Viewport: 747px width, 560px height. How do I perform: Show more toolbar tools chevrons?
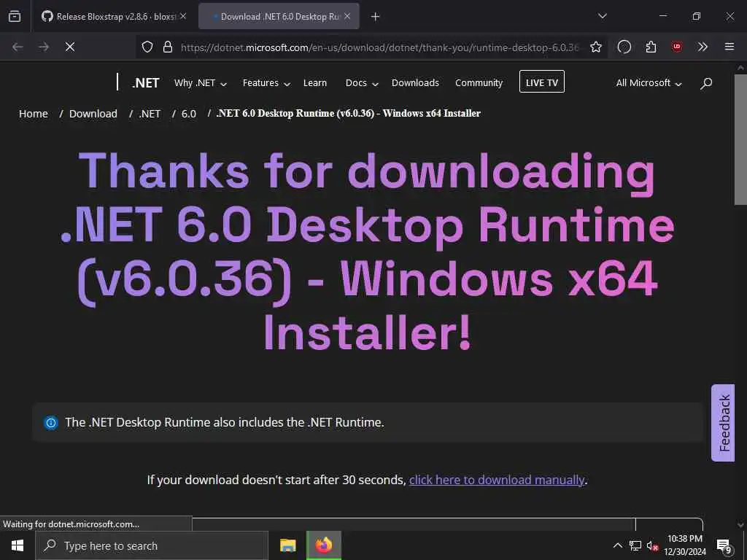(703, 47)
